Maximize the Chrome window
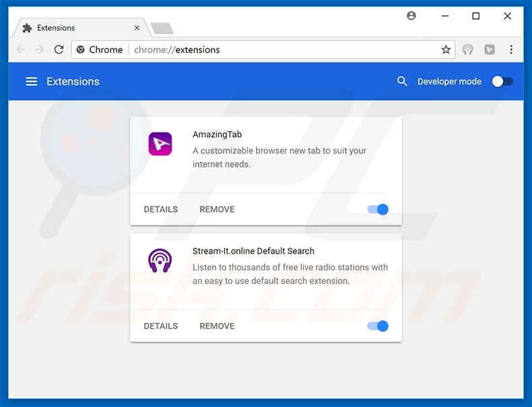 point(476,16)
